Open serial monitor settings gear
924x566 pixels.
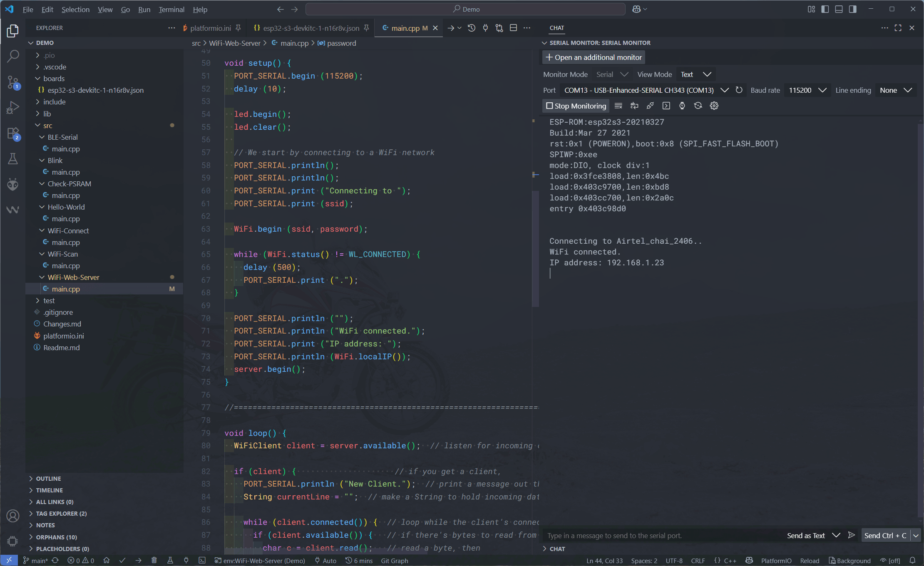714,106
